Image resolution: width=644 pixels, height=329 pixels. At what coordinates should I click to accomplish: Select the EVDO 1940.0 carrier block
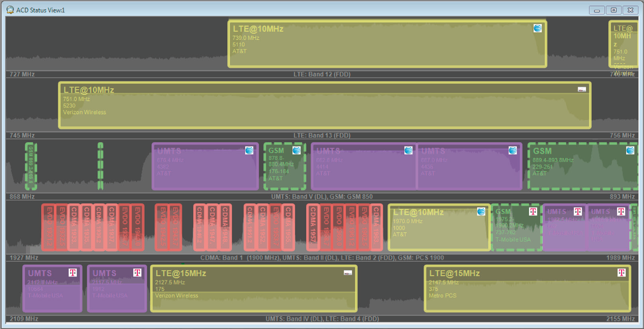pos(137,227)
